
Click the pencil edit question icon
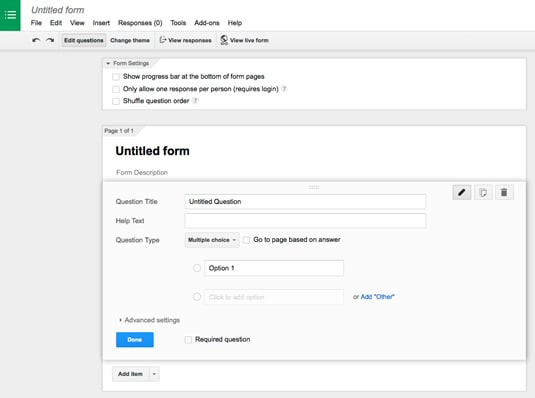click(x=462, y=193)
